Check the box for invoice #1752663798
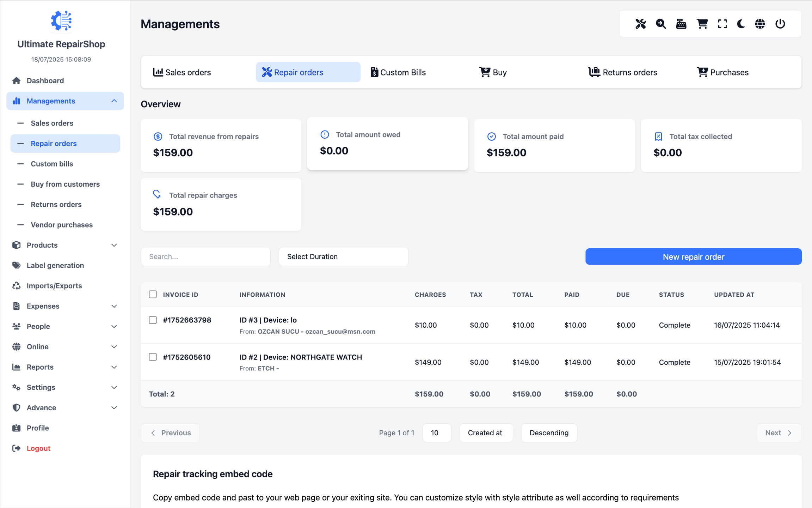The width and height of the screenshot is (812, 508). 153,320
